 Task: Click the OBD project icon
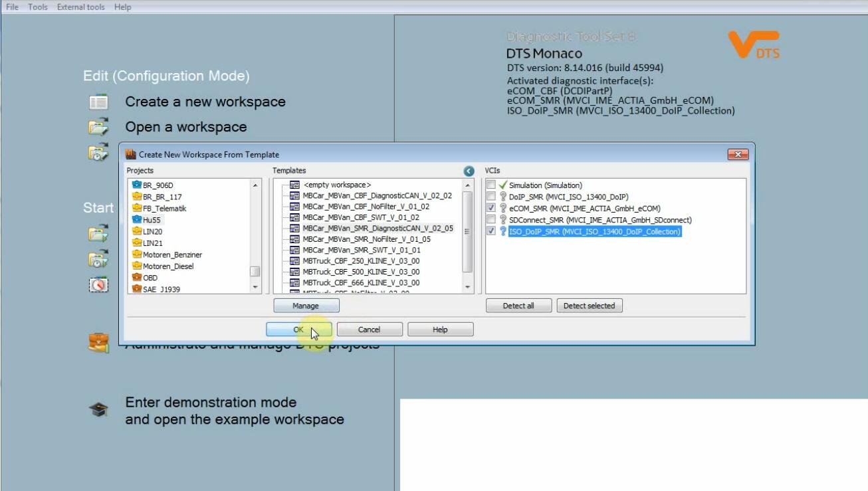click(137, 278)
